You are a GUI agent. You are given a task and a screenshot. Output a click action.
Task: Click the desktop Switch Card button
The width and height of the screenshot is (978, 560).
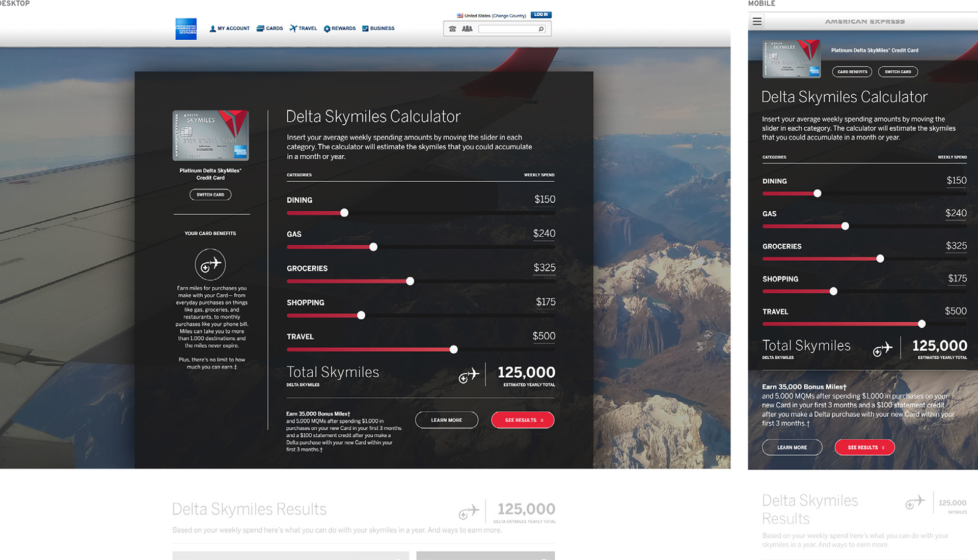(210, 194)
